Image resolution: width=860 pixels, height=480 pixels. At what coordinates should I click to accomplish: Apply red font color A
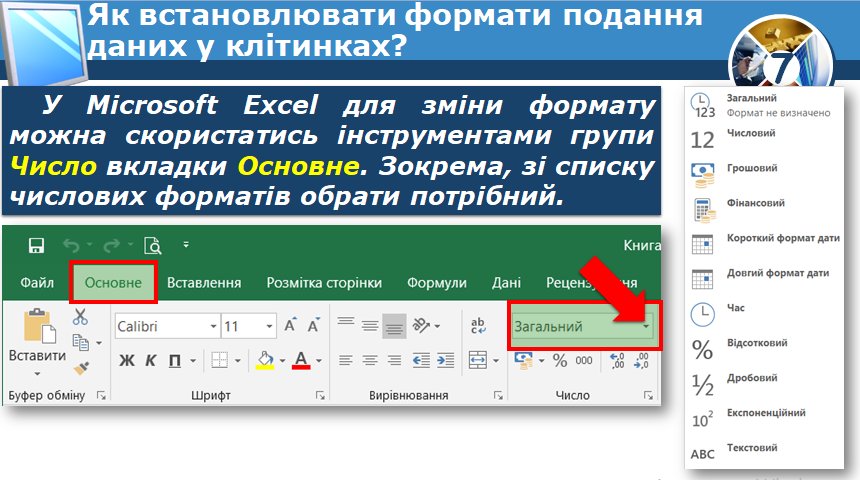(301, 360)
